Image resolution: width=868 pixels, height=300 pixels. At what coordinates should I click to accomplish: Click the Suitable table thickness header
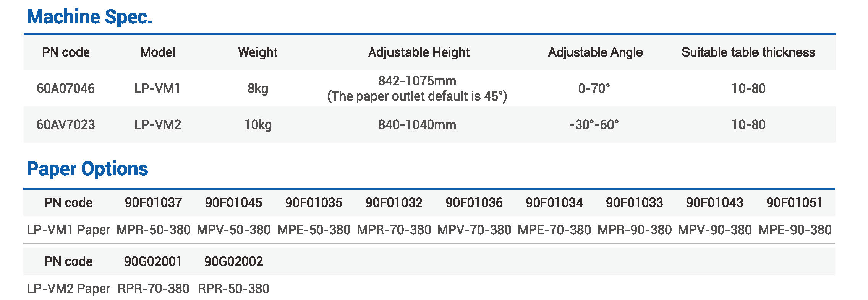tap(748, 52)
